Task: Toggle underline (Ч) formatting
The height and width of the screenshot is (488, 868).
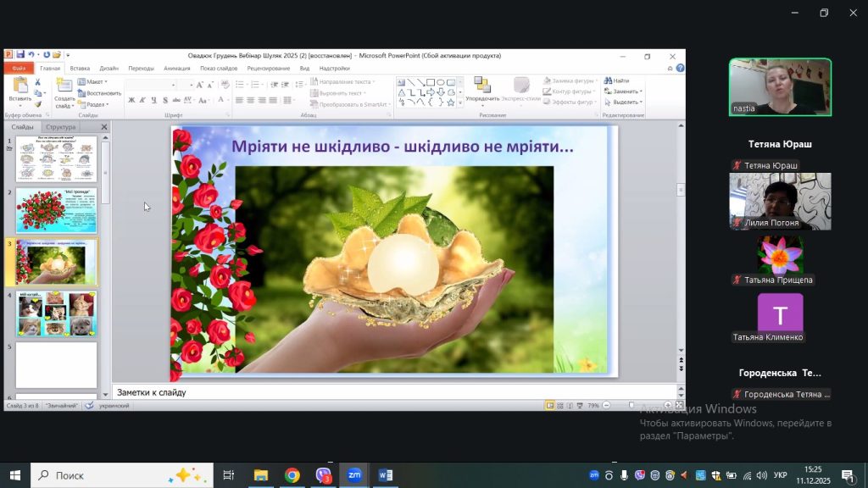Action: pyautogui.click(x=153, y=101)
